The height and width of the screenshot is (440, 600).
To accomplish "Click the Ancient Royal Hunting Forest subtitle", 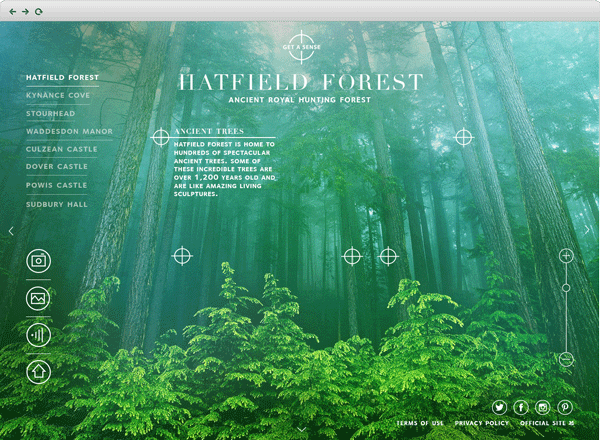I will 300,100.
